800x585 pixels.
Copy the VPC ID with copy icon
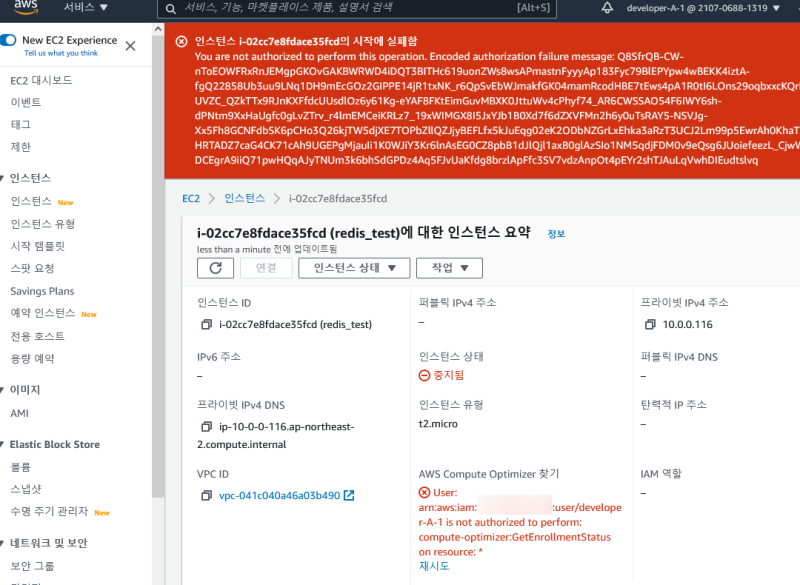(x=207, y=495)
